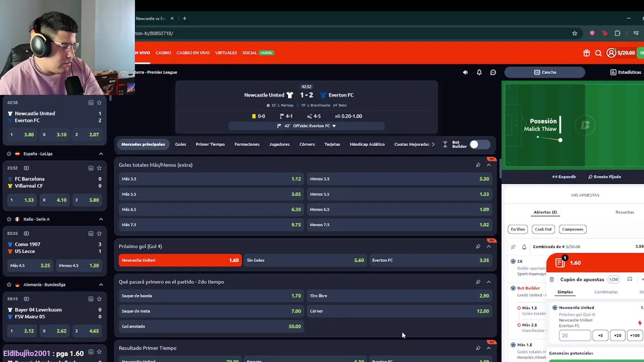
Task: Open stats for Newcastle vs Everton sidebar match
Action: point(91,103)
